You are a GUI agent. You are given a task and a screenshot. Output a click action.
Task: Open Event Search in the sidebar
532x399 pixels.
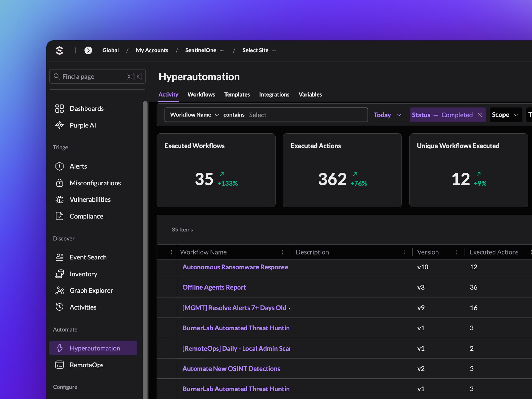81,257
